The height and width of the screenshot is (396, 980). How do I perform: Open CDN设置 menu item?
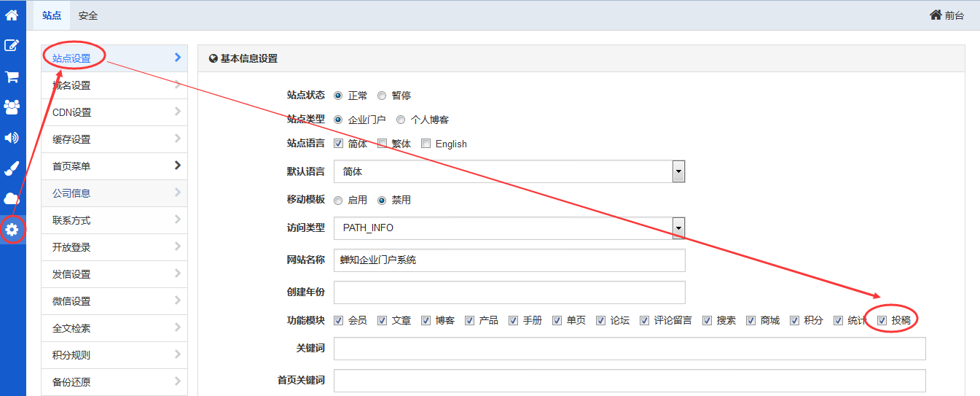[114, 112]
